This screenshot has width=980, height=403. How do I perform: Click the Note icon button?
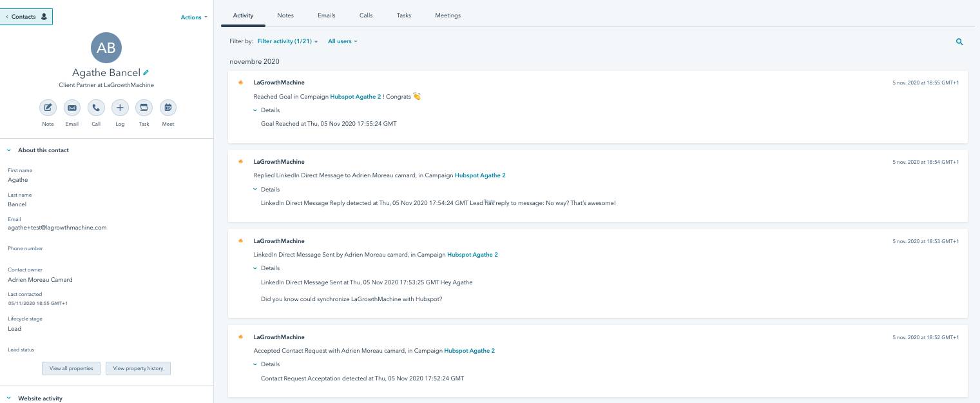click(48, 108)
